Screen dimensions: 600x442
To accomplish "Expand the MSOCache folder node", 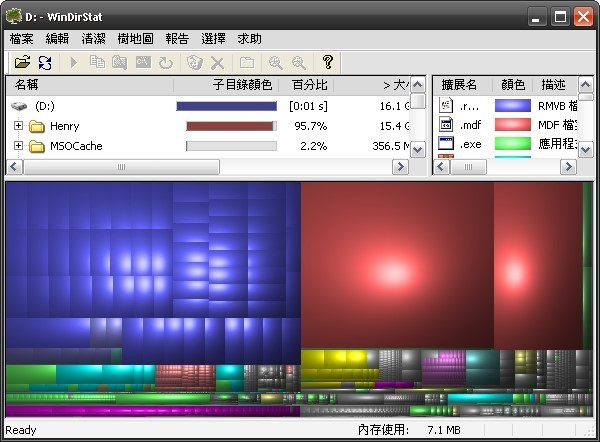I will coord(18,145).
